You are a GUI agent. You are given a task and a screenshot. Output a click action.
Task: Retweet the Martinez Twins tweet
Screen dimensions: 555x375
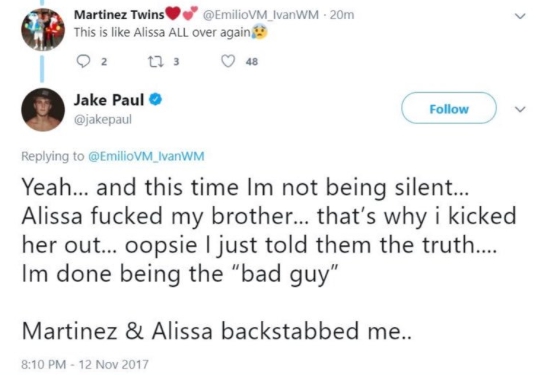click(155, 62)
